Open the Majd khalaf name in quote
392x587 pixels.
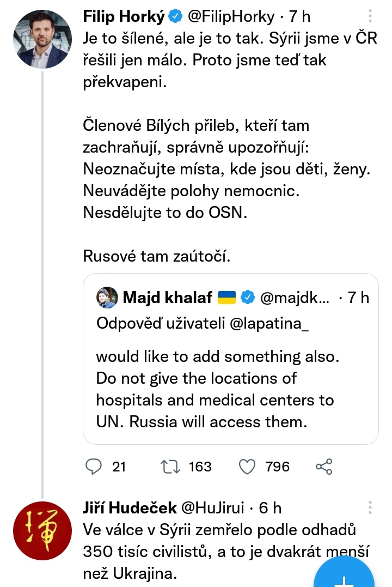(x=167, y=297)
